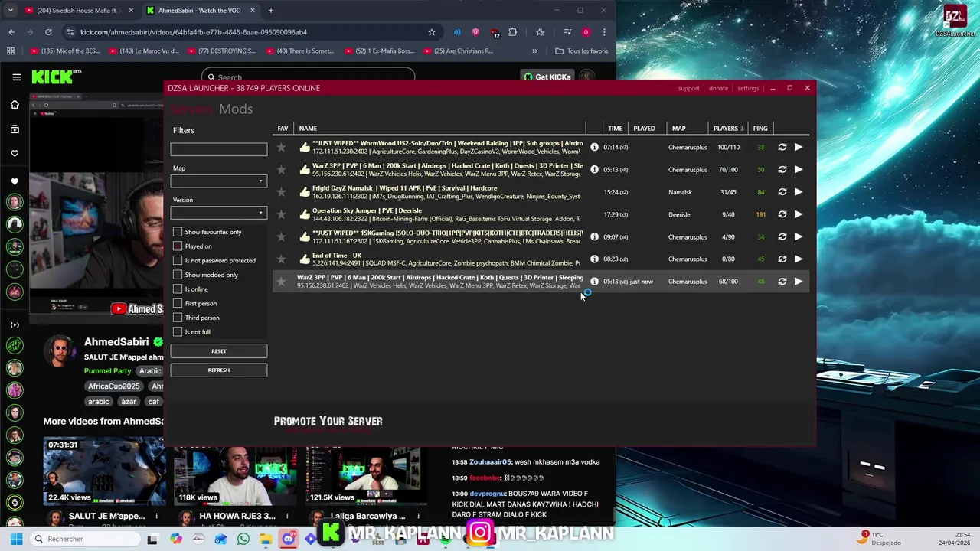The width and height of the screenshot is (980, 551).
Task: Click the RESET filters button
Action: coord(218,351)
